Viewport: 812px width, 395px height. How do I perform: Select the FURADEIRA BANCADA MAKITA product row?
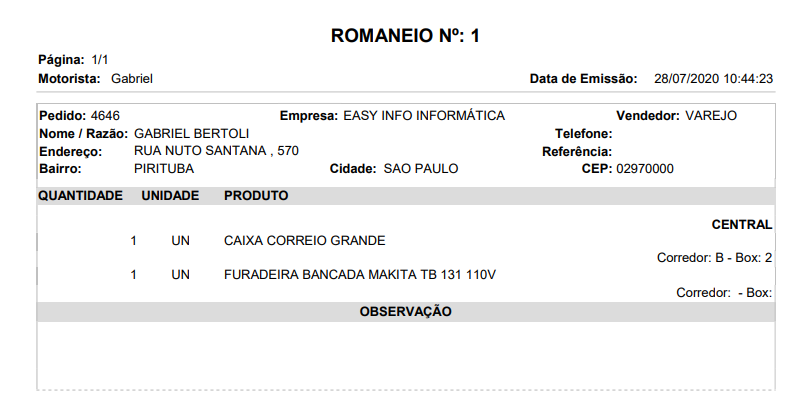[406, 275]
